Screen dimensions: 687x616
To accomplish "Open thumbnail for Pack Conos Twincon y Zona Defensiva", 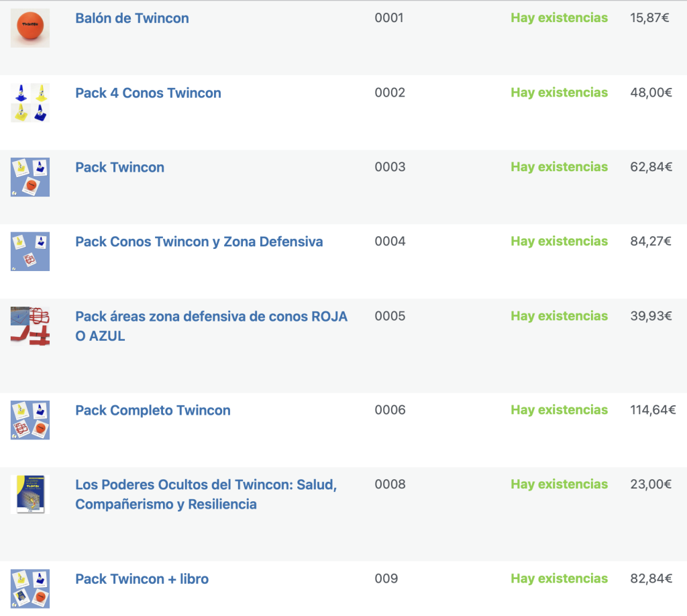I will pyautogui.click(x=30, y=252).
